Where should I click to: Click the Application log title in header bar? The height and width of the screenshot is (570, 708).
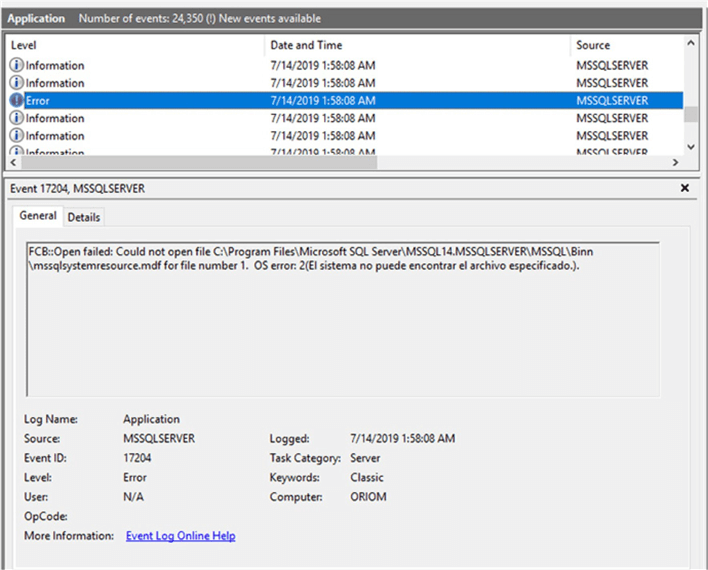coord(36,19)
